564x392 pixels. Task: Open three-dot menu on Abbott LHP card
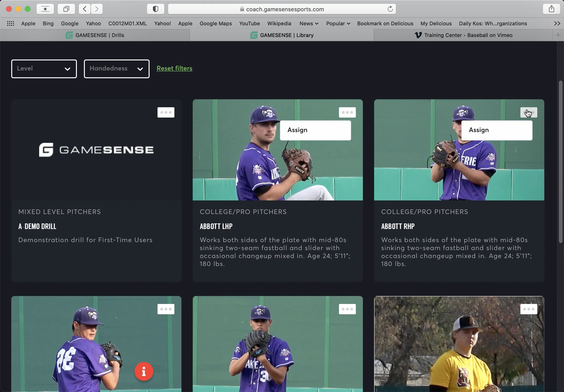coord(347,112)
